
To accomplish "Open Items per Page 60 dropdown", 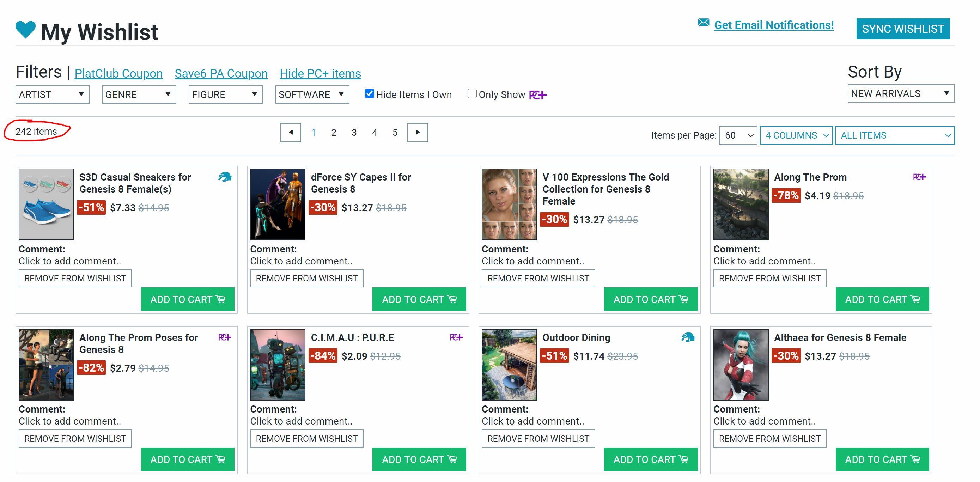I will click(x=738, y=135).
